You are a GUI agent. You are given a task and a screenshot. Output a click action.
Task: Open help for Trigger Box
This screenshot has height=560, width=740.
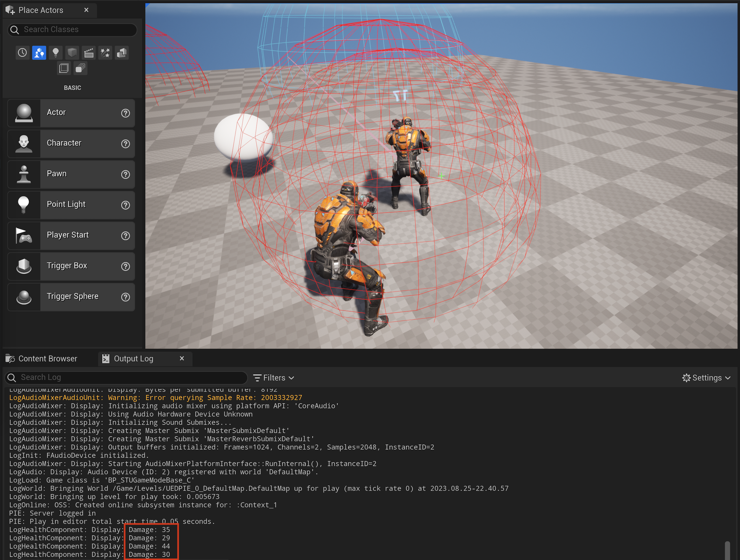point(125,267)
